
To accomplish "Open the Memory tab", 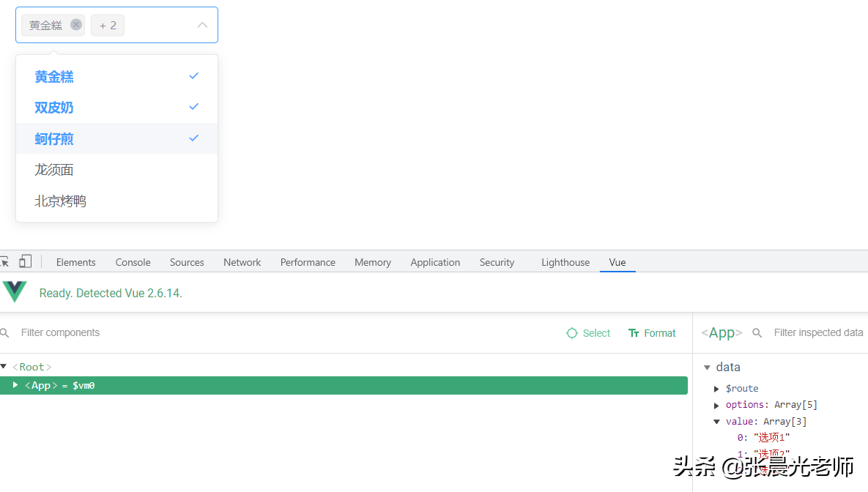I will pyautogui.click(x=373, y=262).
